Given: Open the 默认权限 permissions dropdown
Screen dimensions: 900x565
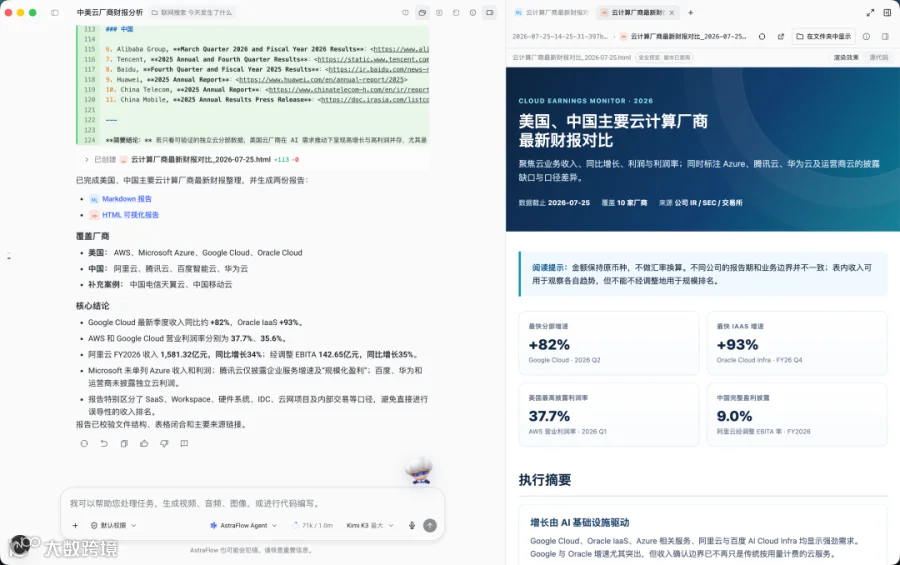Looking at the screenshot, I should pos(114,525).
